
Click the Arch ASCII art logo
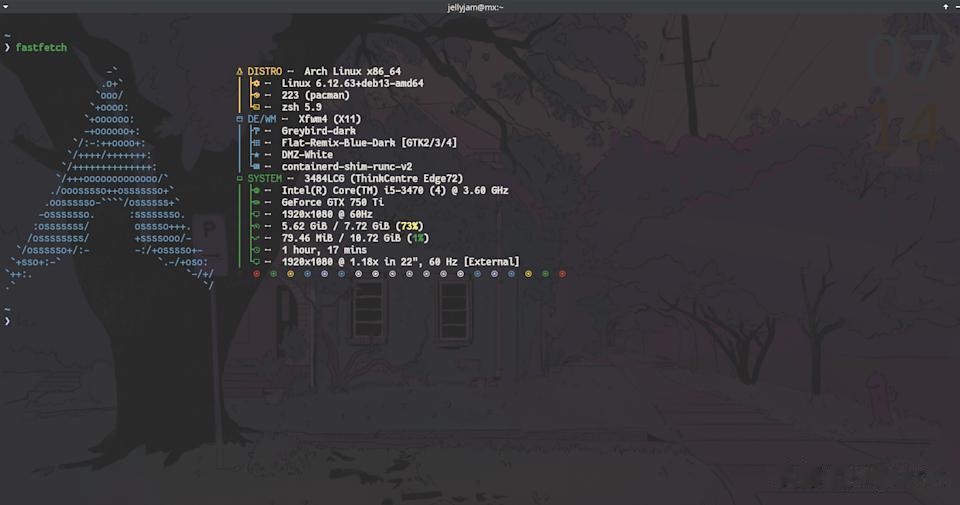[109, 178]
